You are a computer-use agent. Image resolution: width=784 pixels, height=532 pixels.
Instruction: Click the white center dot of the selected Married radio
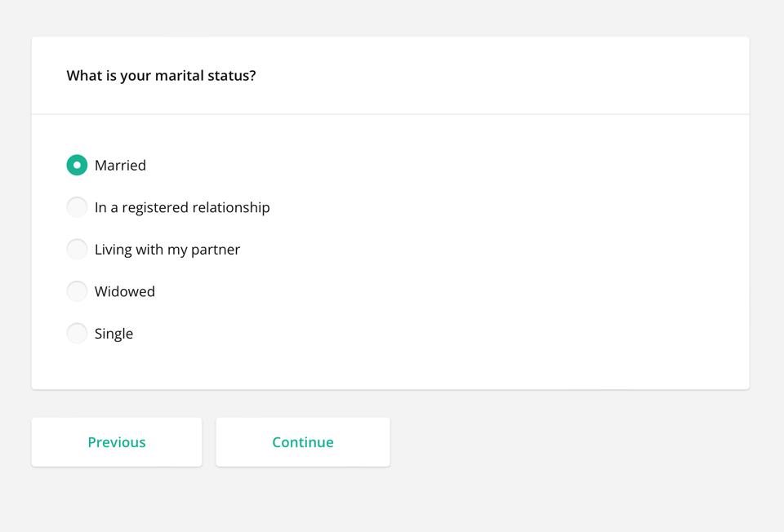pyautogui.click(x=77, y=165)
